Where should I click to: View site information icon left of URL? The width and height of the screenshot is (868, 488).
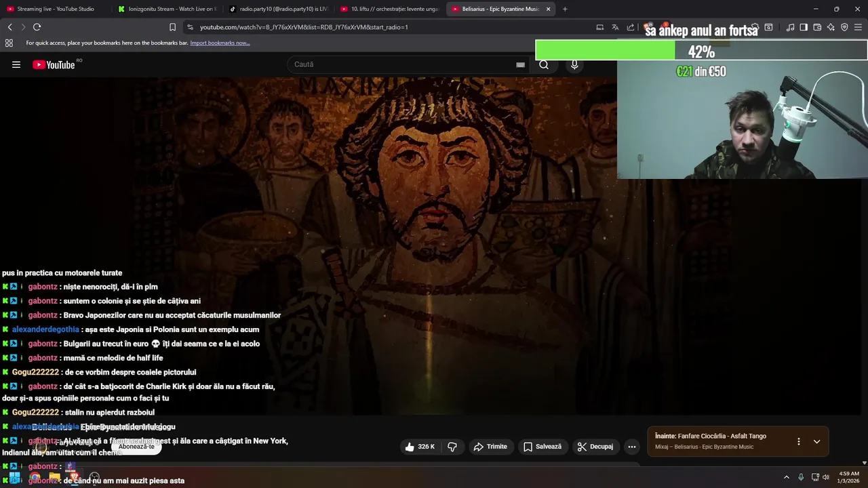pyautogui.click(x=190, y=27)
